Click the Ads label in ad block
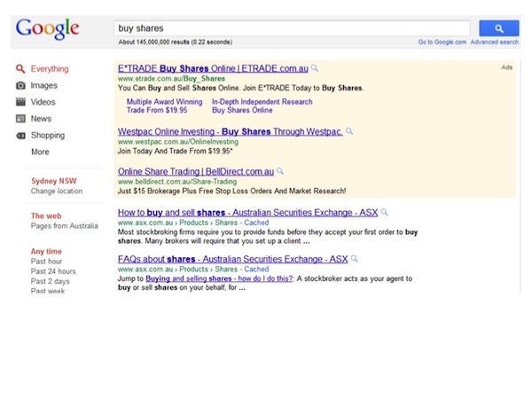This screenshot has width=532, height=399. pyautogui.click(x=507, y=67)
